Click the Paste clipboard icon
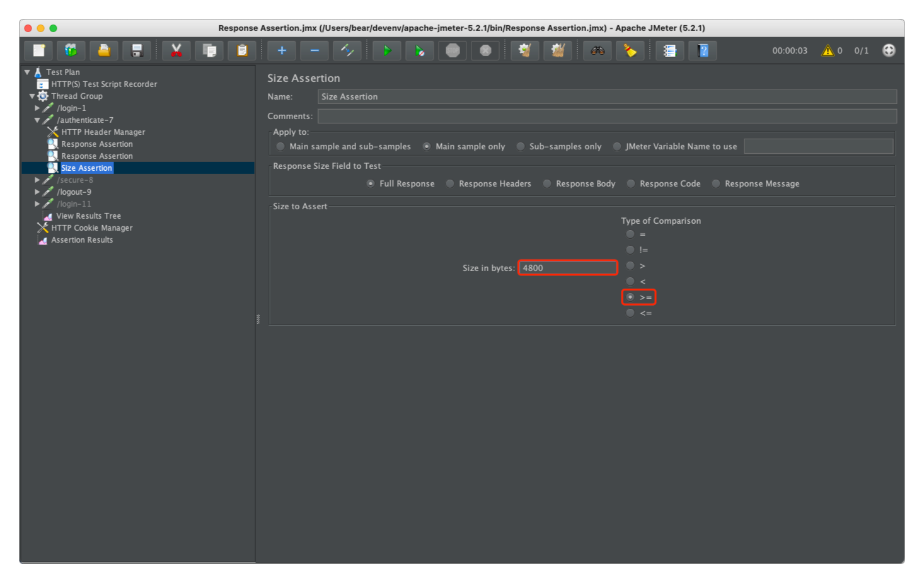Viewport: 924px width, 583px height. point(242,50)
